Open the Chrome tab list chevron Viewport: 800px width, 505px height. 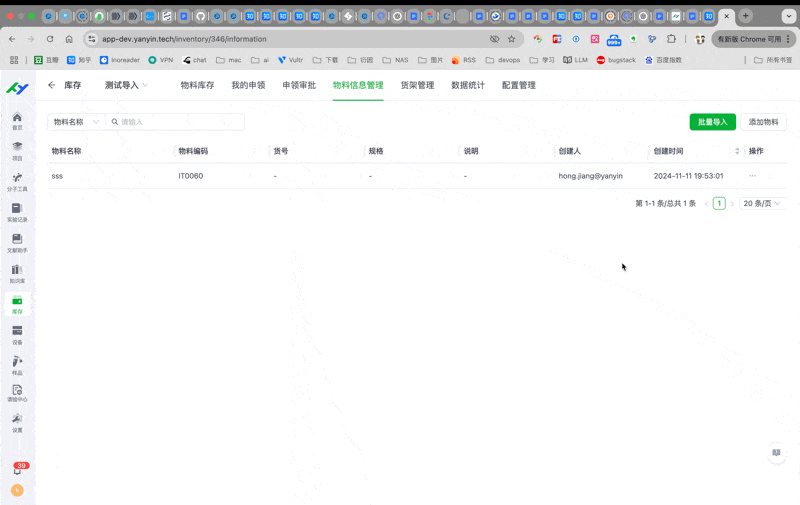[x=789, y=16]
